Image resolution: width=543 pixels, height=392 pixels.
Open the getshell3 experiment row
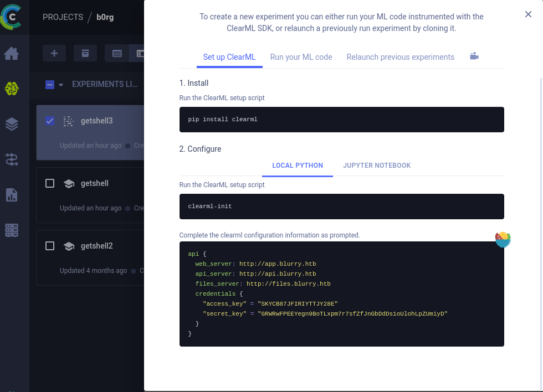point(90,132)
